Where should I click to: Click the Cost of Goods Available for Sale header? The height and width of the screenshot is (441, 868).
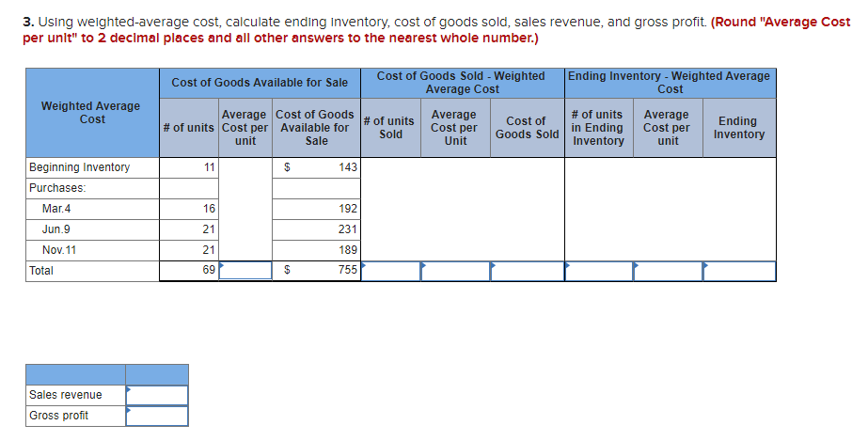260,83
